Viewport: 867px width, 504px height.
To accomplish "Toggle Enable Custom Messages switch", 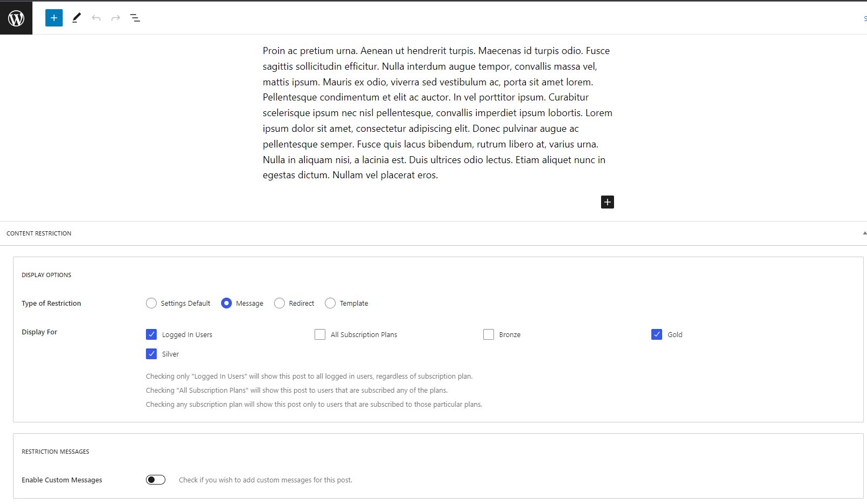I will pos(156,480).
